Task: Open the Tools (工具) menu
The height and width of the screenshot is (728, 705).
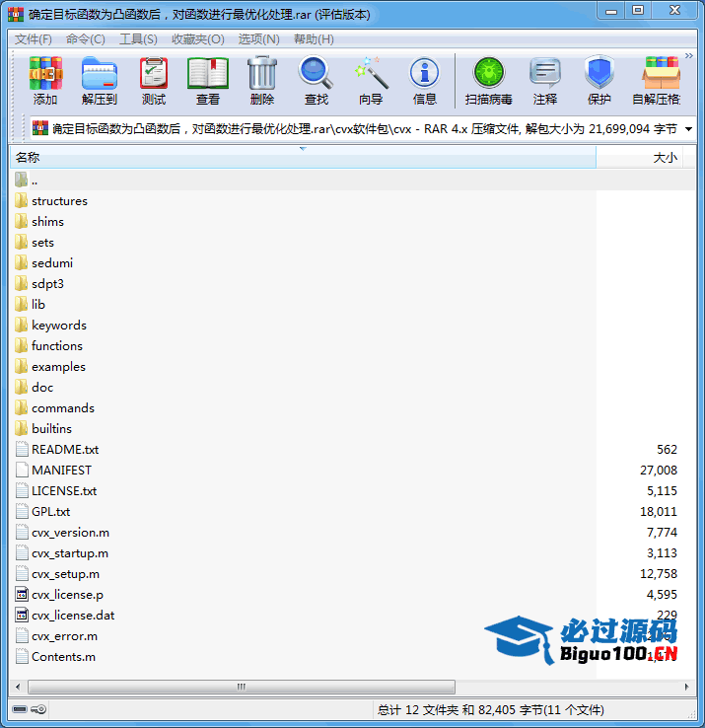Action: [x=138, y=39]
